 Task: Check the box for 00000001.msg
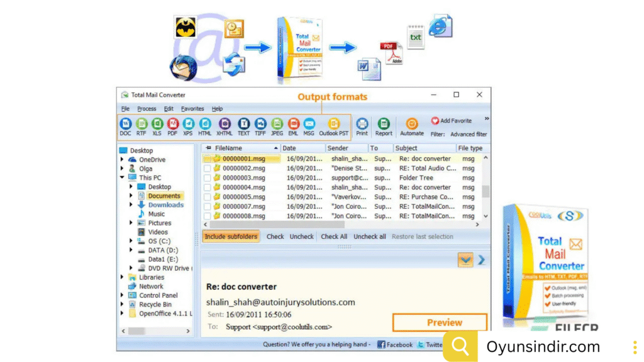point(207,159)
